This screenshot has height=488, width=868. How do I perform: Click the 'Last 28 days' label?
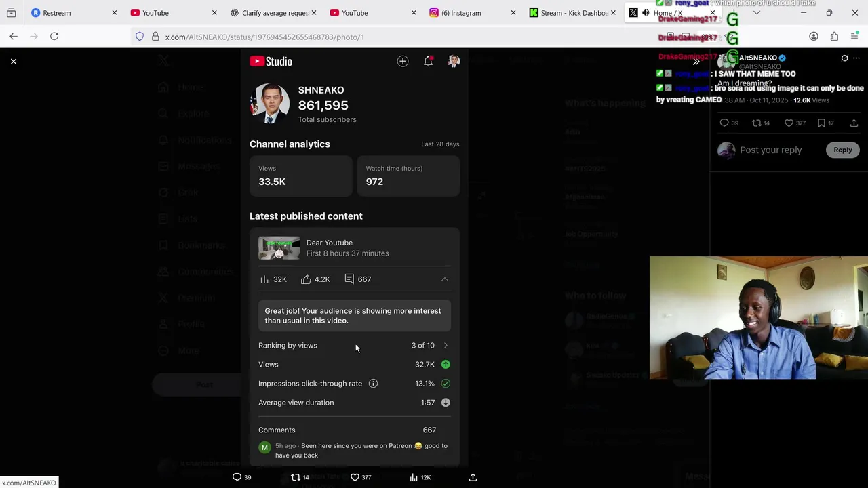(x=440, y=144)
